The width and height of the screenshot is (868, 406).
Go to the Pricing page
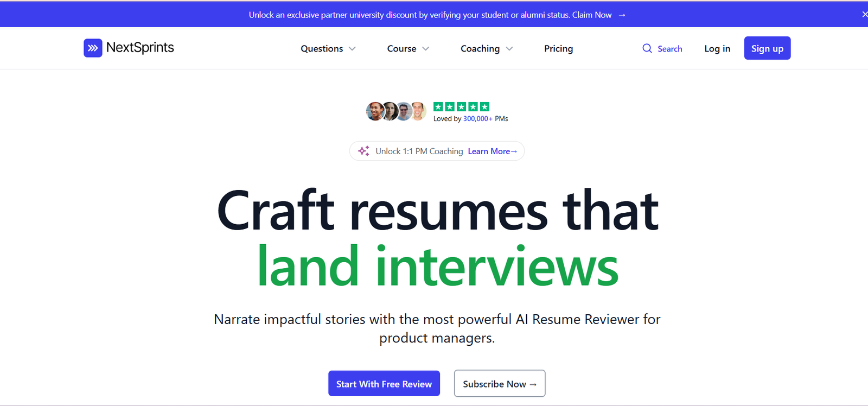558,48
